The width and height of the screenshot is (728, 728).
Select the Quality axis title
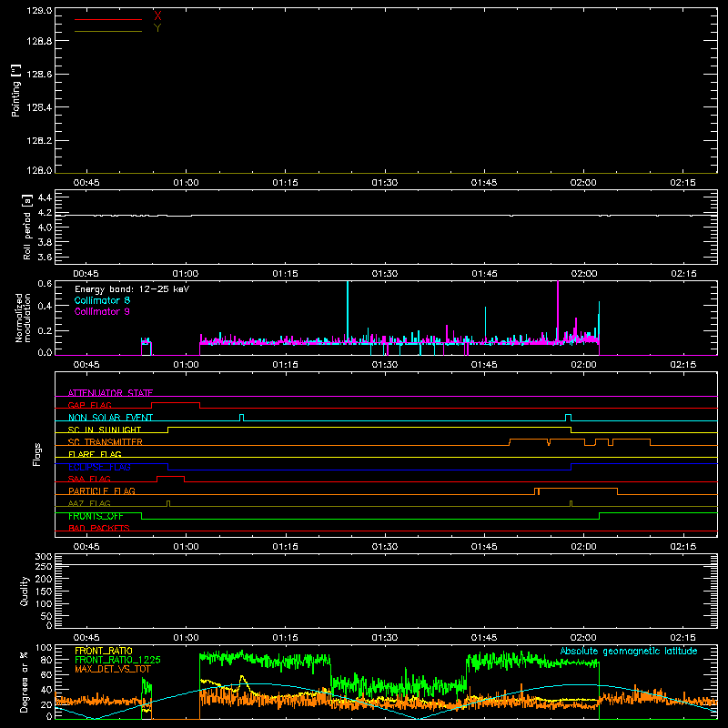coord(25,591)
